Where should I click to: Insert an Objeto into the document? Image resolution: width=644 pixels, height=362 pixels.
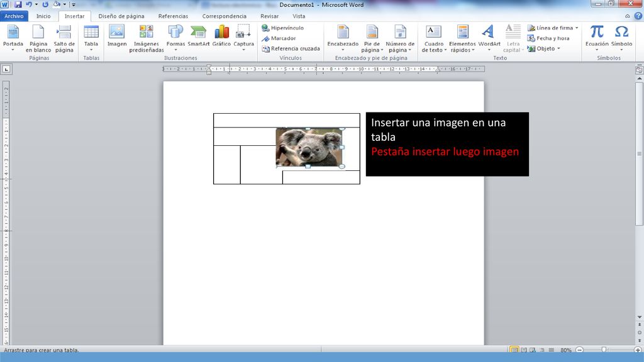[541, 48]
